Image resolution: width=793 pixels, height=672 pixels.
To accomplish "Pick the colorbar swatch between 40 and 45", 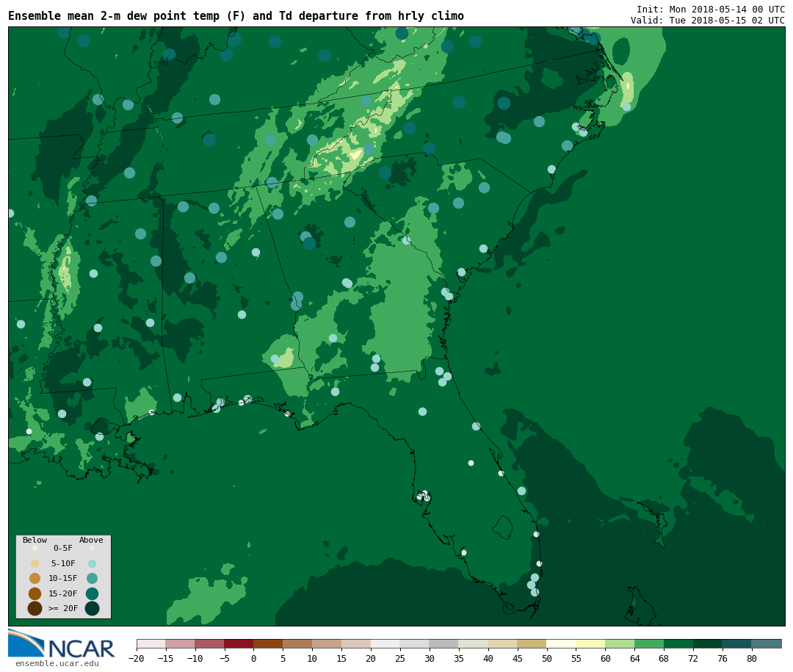I will pos(503,643).
